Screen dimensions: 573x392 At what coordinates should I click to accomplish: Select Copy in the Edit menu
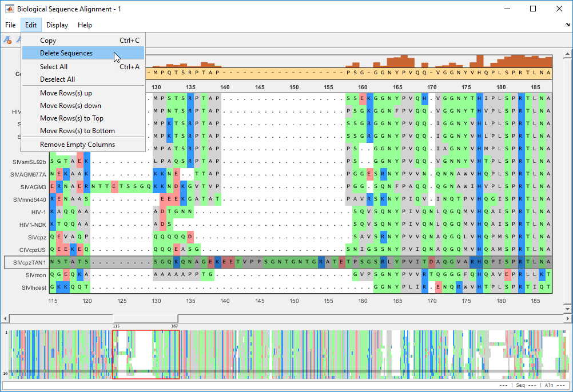click(48, 41)
